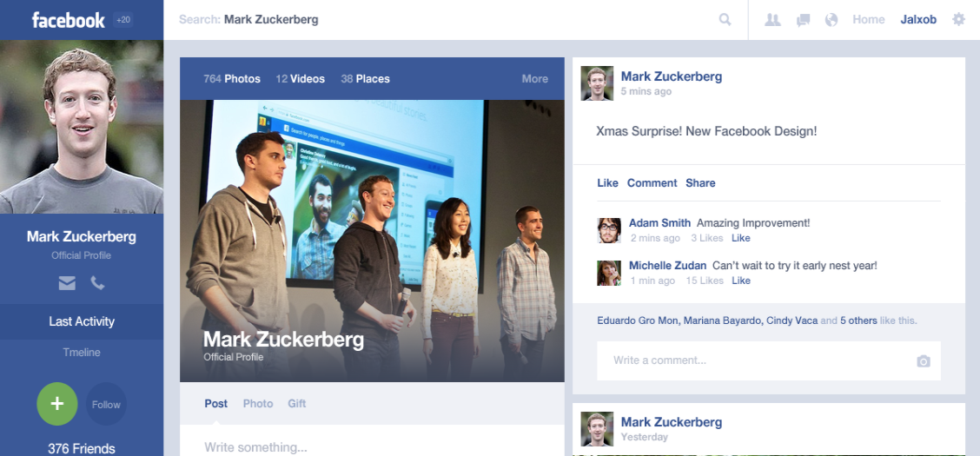Like the Xmas Surprise post
This screenshot has height=456, width=980.
607,183
